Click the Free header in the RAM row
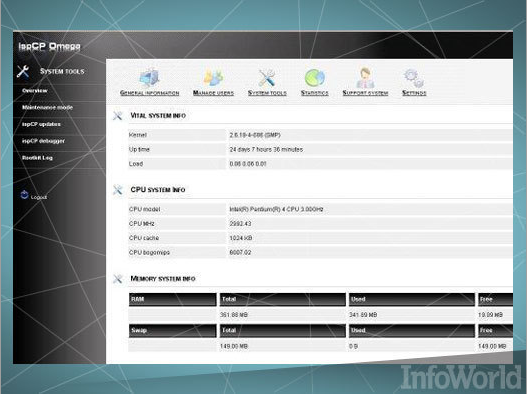The height and width of the screenshot is (394, 527). pyautogui.click(x=495, y=300)
